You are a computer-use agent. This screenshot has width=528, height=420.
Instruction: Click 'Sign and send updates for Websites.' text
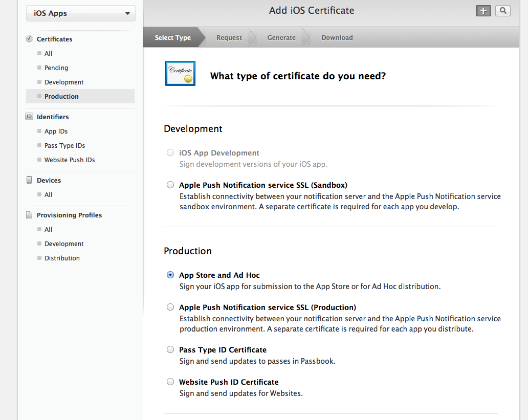241,393
